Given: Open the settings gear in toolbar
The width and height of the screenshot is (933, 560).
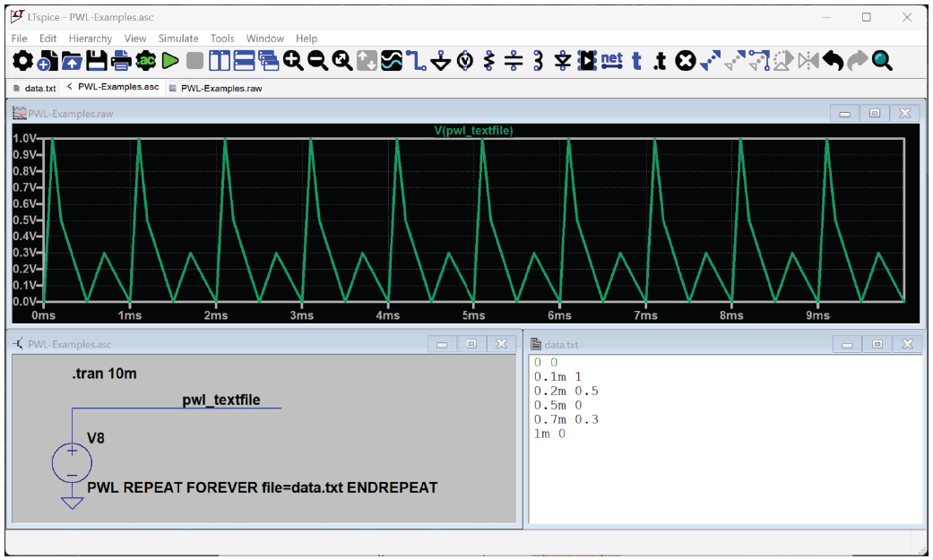Looking at the screenshot, I should point(22,61).
